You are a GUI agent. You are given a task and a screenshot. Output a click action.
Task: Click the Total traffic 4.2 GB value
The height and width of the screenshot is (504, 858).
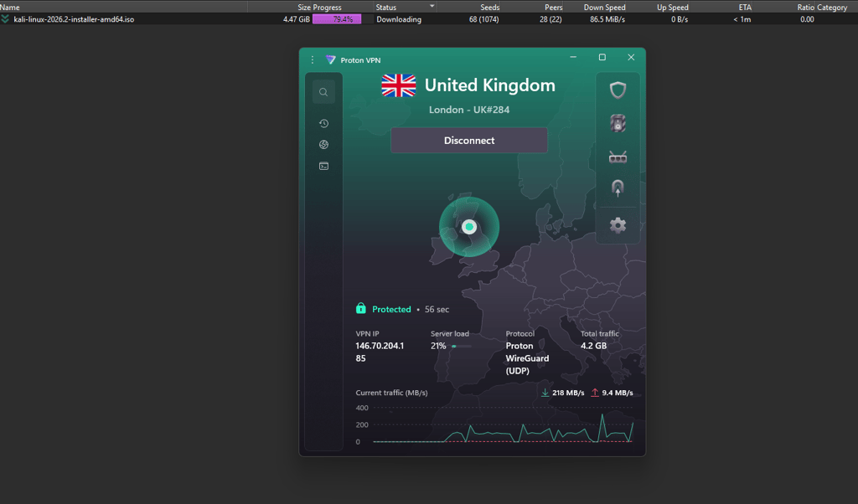pyautogui.click(x=594, y=346)
